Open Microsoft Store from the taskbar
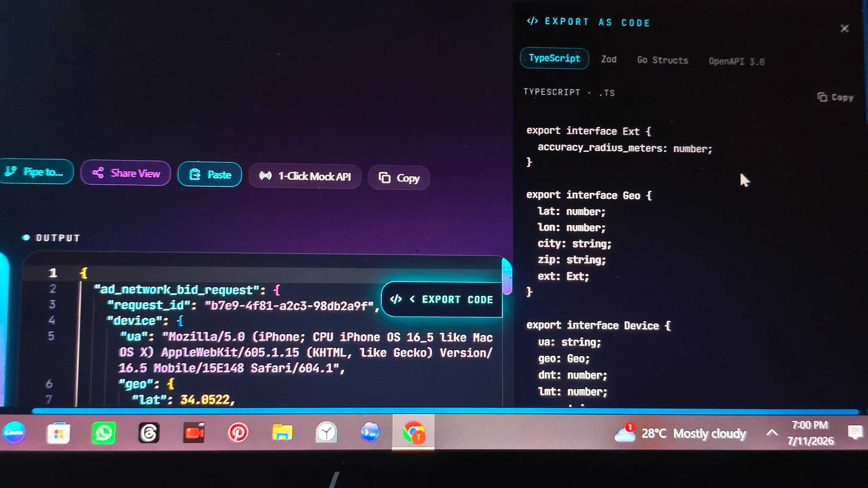Viewport: 868px width, 488px height. click(x=59, y=433)
